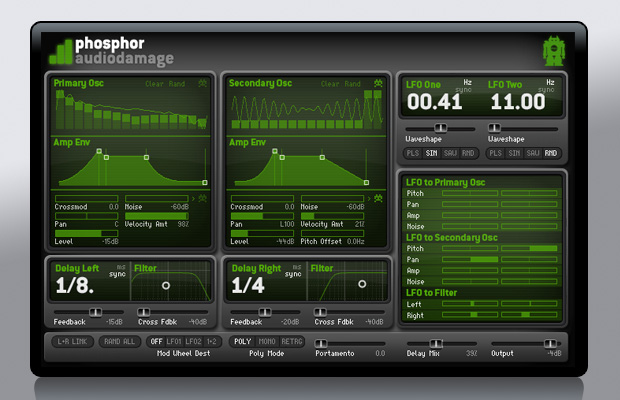Randomize the Primary Osc partials
Screen dimensions: 620x400
pyautogui.click(x=177, y=84)
